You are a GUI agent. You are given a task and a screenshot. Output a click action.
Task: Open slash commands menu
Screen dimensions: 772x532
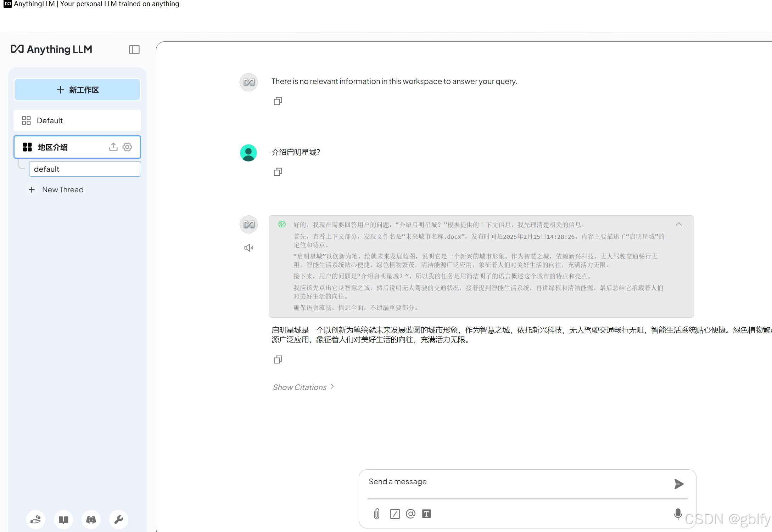(395, 514)
